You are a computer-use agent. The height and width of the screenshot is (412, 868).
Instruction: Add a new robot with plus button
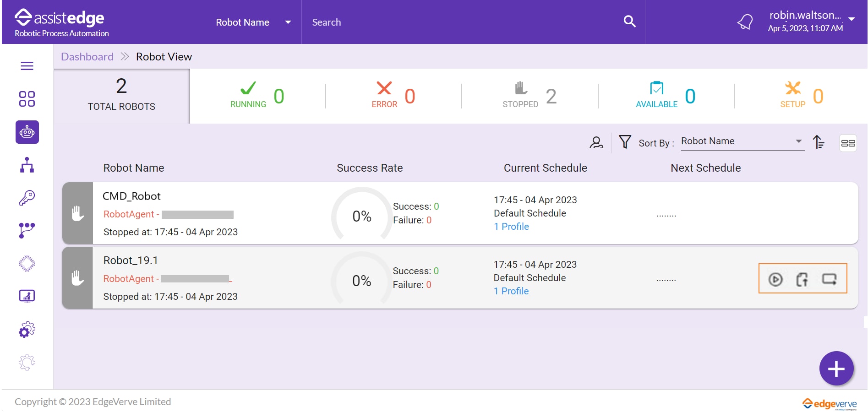coord(836,369)
